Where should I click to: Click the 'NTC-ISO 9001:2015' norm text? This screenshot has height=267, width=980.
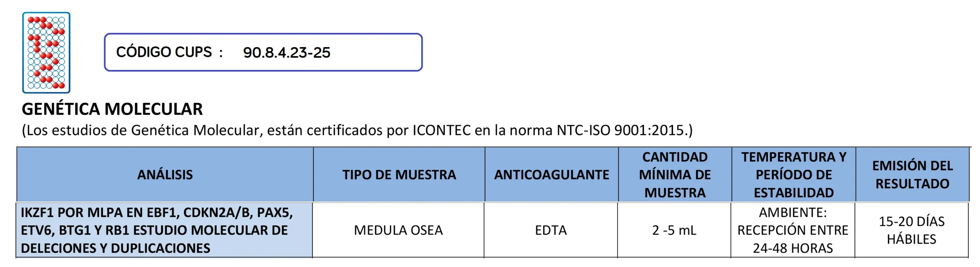pos(620,130)
